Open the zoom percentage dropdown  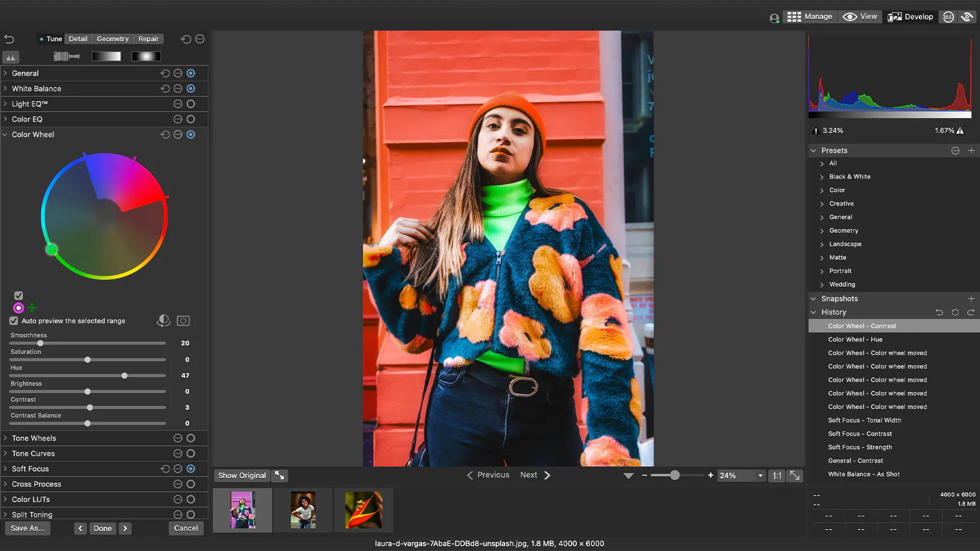[760, 475]
